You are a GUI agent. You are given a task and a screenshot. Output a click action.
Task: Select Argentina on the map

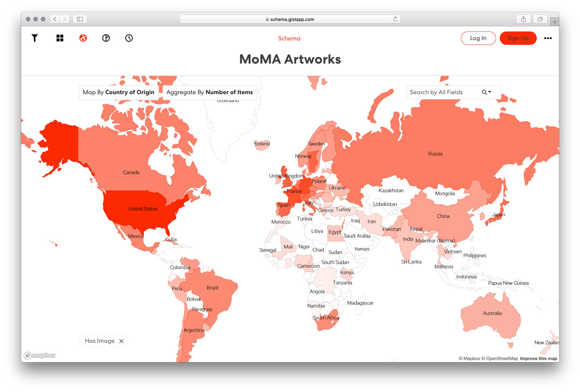click(x=194, y=330)
